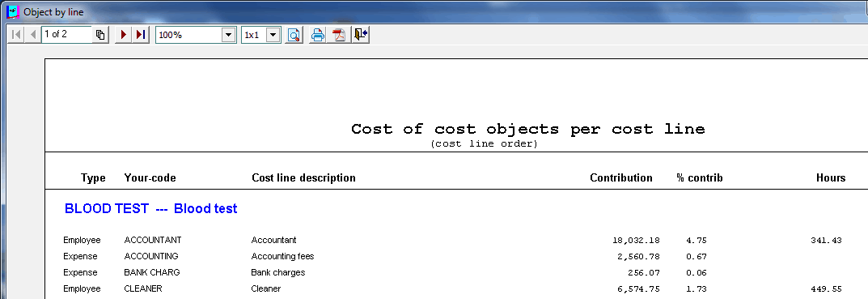Click the Object by line window icon
The width and height of the screenshot is (868, 299).
[x=12, y=11]
